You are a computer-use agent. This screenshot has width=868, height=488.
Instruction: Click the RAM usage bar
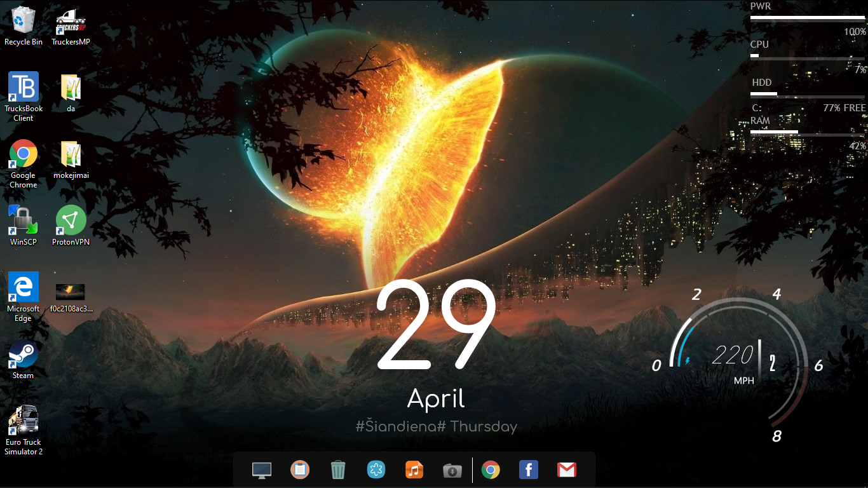(x=808, y=132)
